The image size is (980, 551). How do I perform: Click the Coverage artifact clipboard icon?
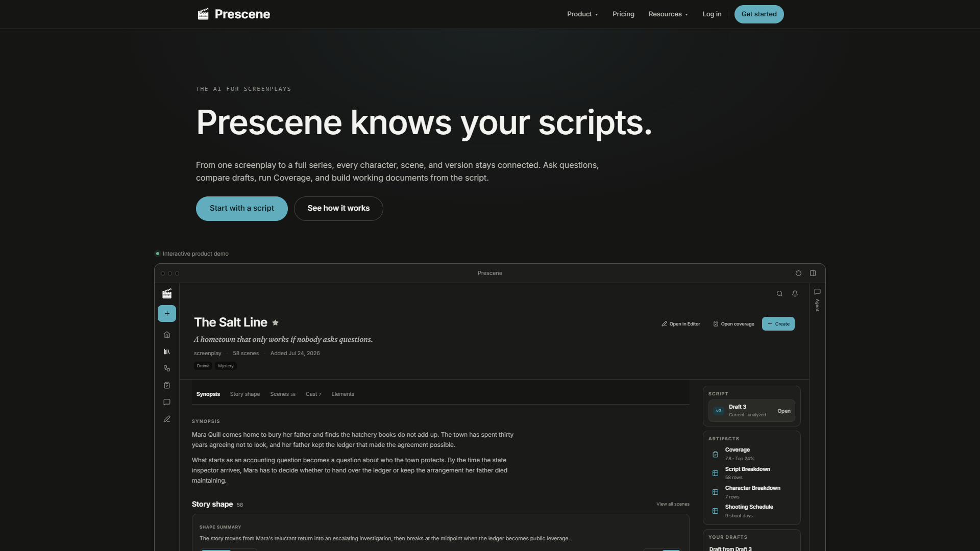click(715, 454)
